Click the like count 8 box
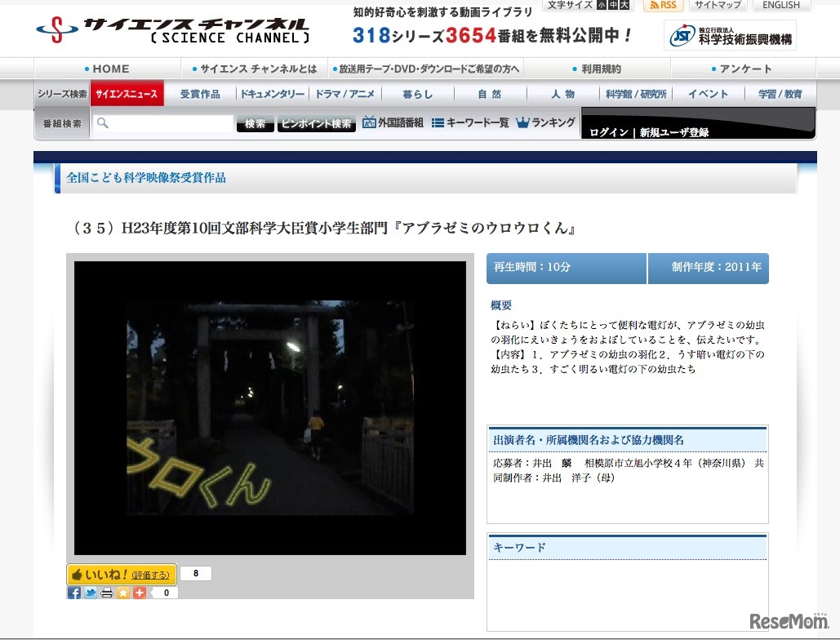 tap(196, 574)
